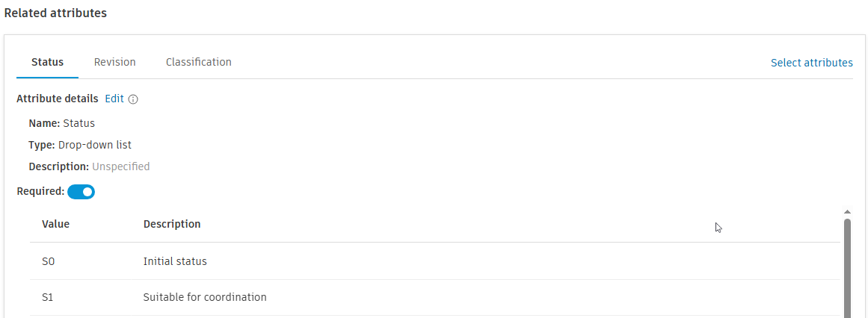Click the info icon beside Edit
This screenshot has width=868, height=318.
pos(134,99)
